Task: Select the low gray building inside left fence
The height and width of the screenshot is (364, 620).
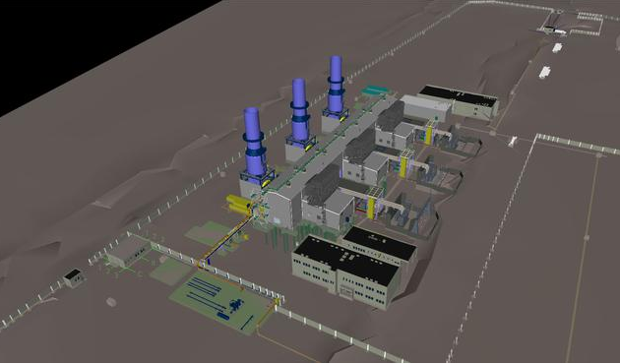Action: pyautogui.click(x=127, y=251)
